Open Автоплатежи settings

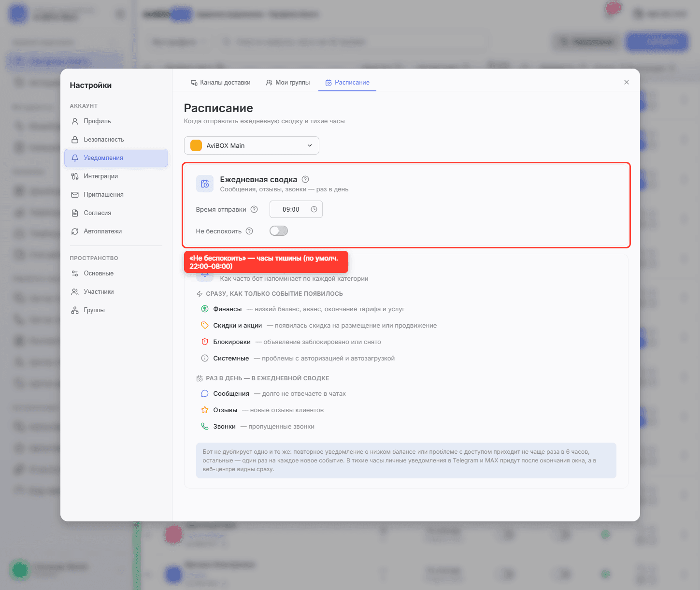coord(116,231)
